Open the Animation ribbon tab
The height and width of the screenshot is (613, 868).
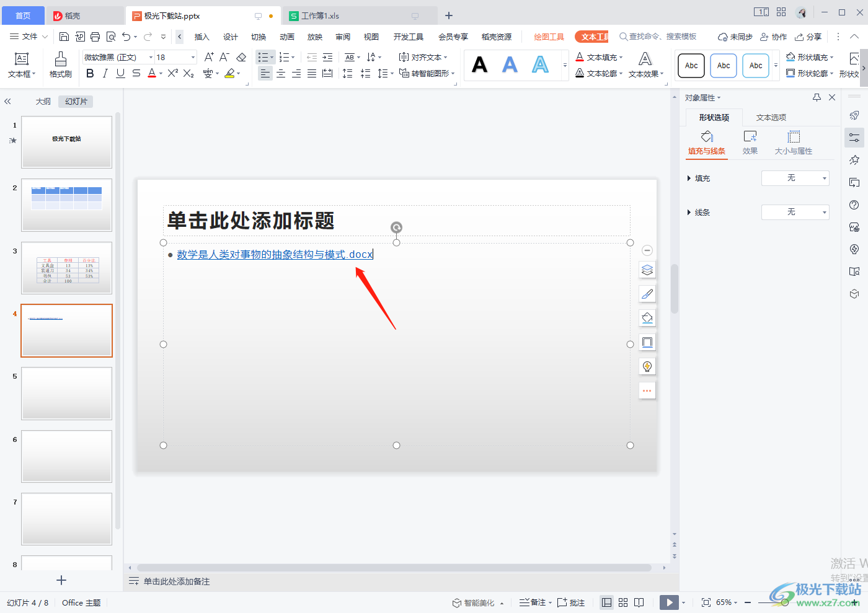pyautogui.click(x=286, y=37)
